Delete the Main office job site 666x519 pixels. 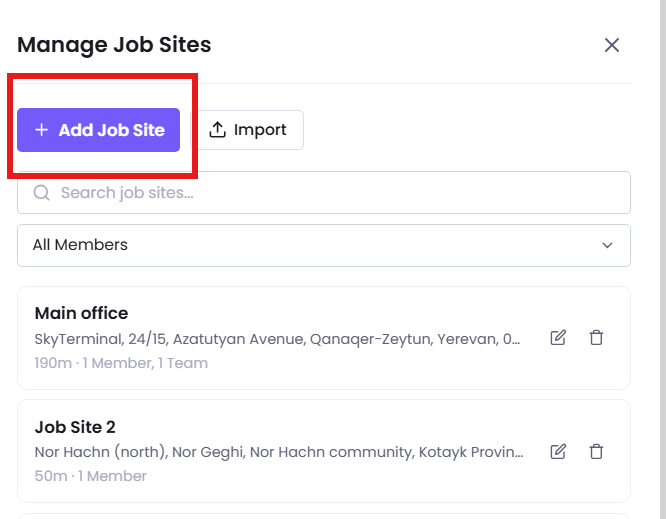596,338
